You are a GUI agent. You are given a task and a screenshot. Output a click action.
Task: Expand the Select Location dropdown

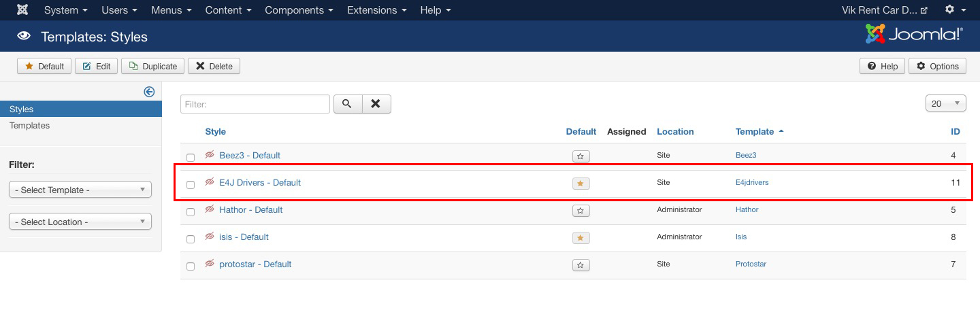(x=80, y=222)
